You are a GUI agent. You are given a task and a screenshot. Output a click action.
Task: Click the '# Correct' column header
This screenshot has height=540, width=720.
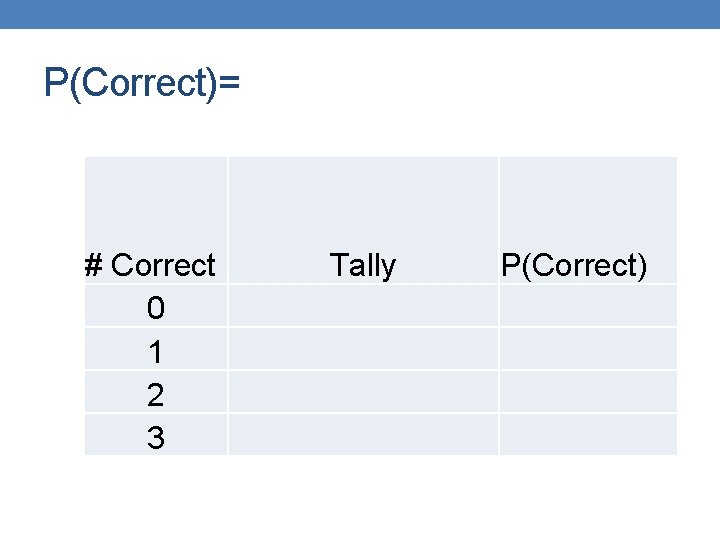click(x=151, y=265)
